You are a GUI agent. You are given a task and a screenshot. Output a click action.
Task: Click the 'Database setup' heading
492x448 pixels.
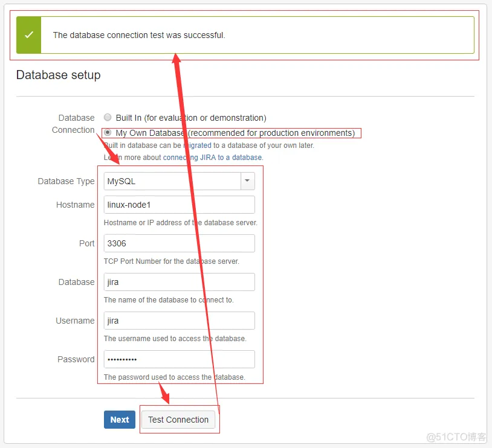59,75
